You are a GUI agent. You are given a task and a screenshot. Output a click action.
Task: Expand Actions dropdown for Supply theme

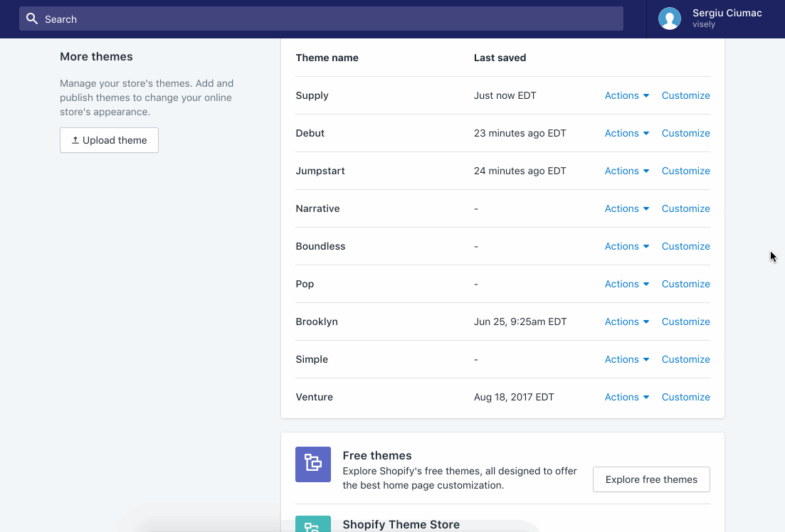tap(626, 95)
